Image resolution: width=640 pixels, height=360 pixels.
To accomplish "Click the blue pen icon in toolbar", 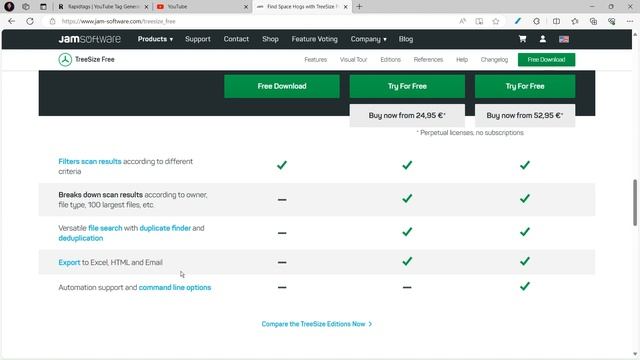I will [x=518, y=21].
